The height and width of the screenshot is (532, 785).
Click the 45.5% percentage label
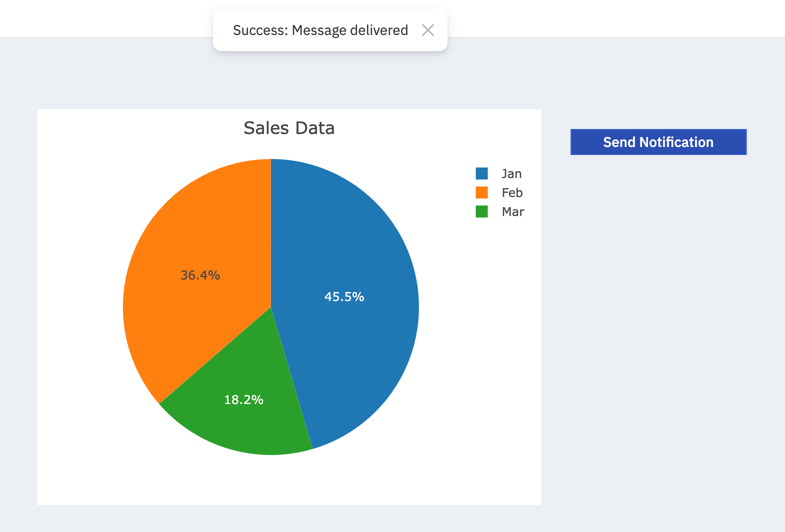(344, 296)
